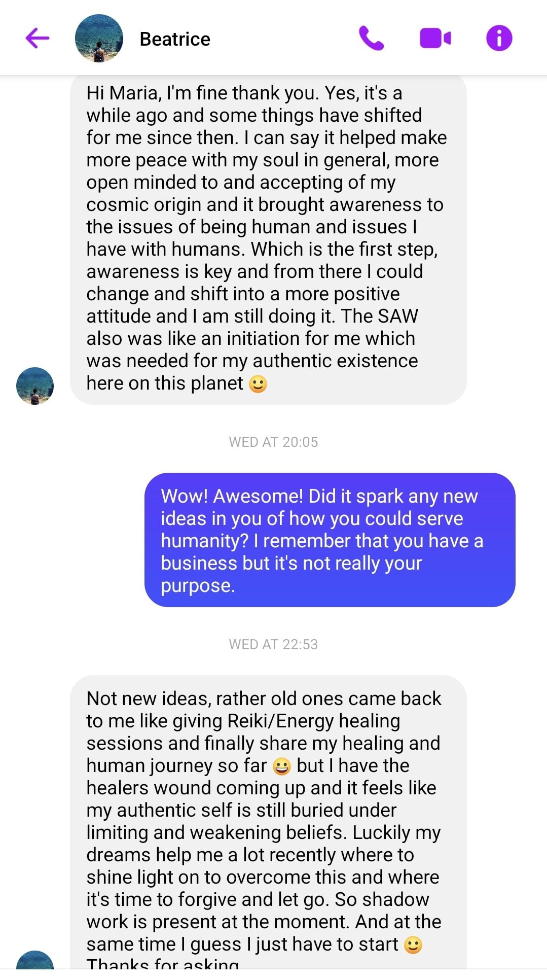Tap the contact name Beatrice
This screenshot has width=547, height=980.
tap(175, 39)
